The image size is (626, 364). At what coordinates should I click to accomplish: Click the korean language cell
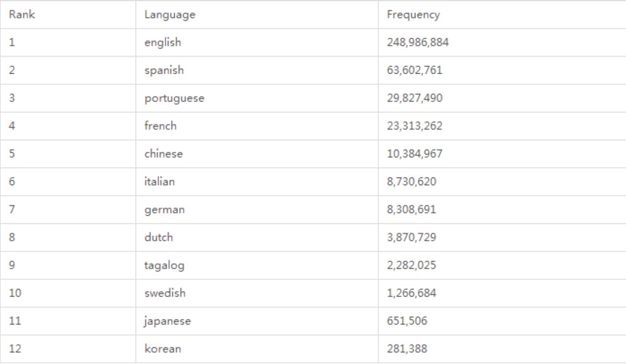coord(162,349)
